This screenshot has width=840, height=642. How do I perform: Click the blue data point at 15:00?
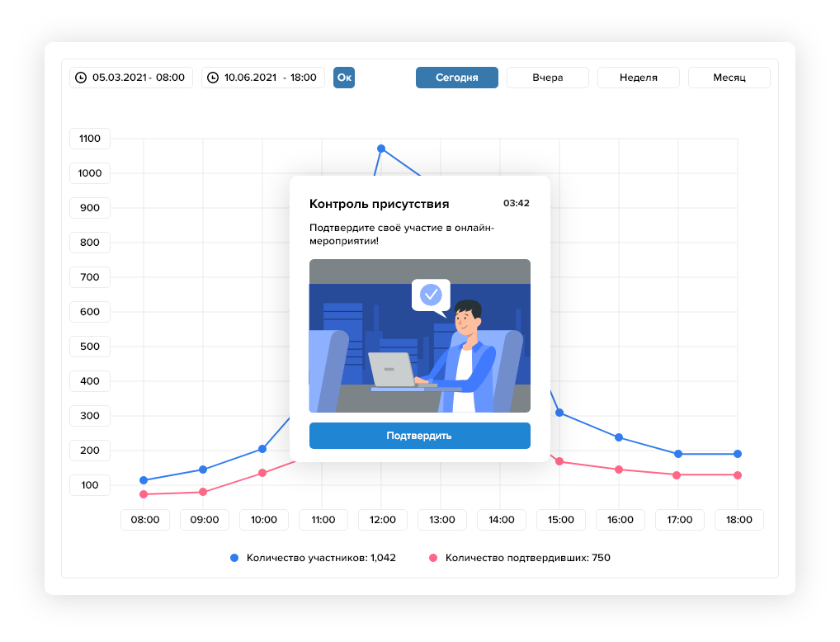click(559, 413)
